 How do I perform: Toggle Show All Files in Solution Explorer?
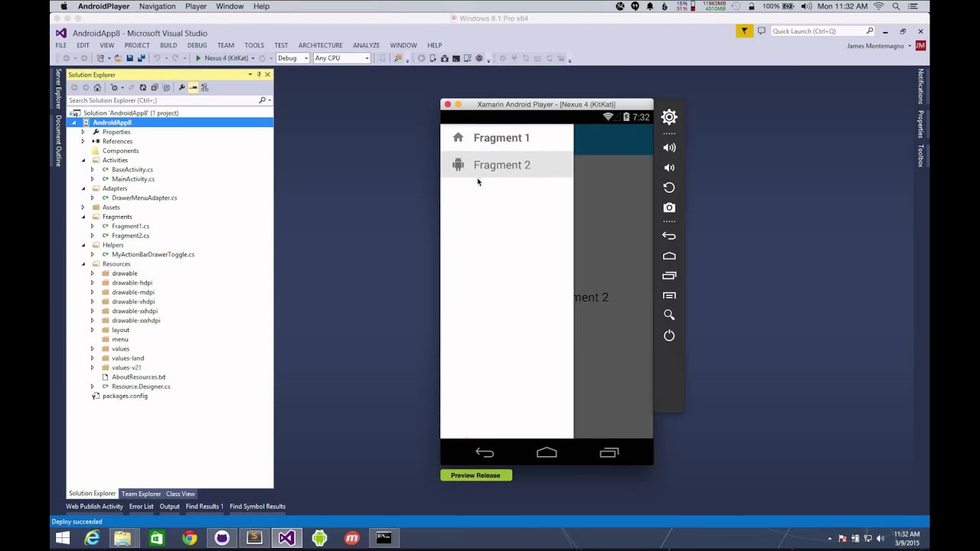coord(166,87)
